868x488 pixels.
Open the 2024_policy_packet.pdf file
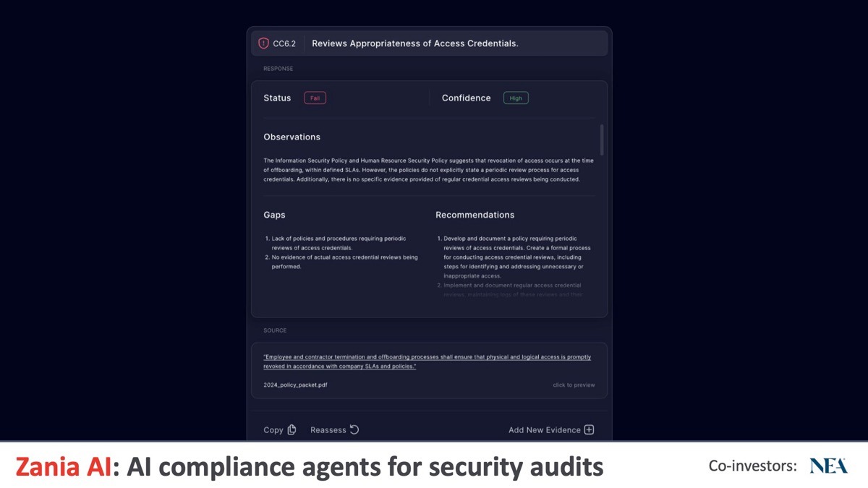tap(295, 385)
